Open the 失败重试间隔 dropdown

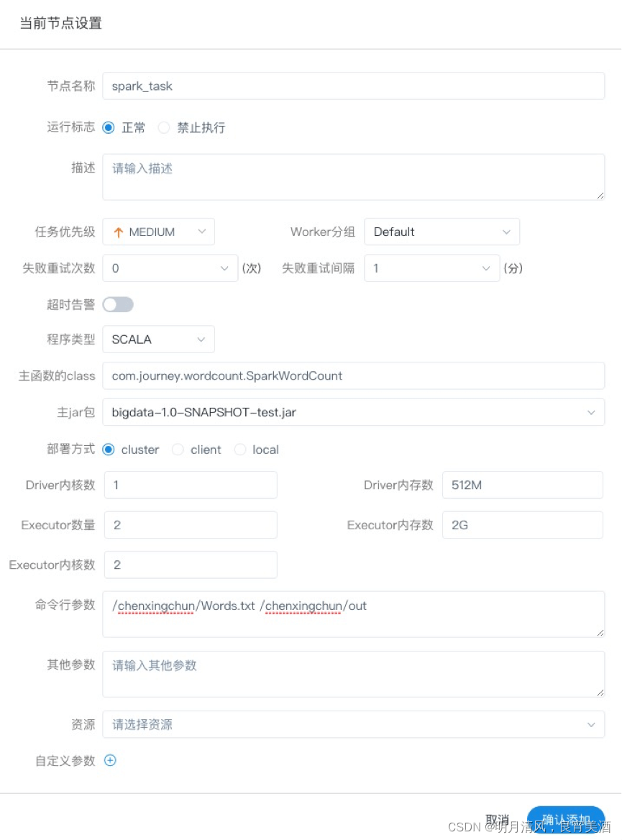[x=432, y=268]
